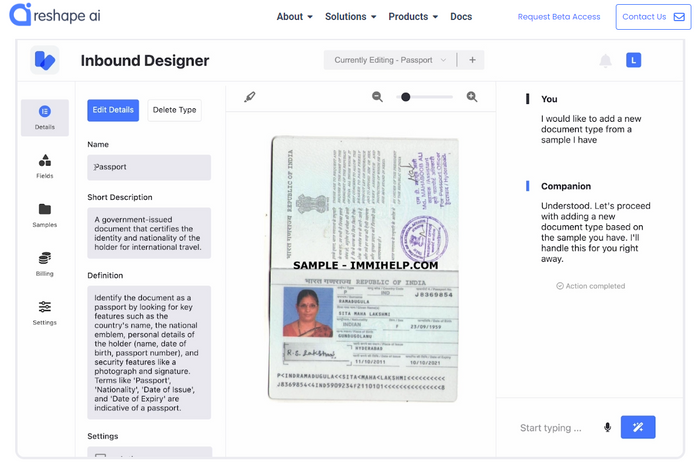Click the Inbound Designer app logo
This screenshot has height=470, width=700.
point(45,60)
